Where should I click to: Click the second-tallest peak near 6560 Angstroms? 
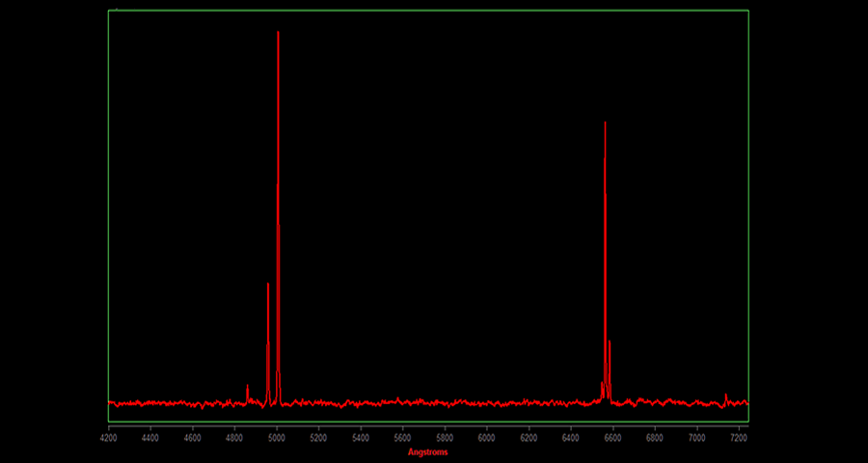point(605,125)
